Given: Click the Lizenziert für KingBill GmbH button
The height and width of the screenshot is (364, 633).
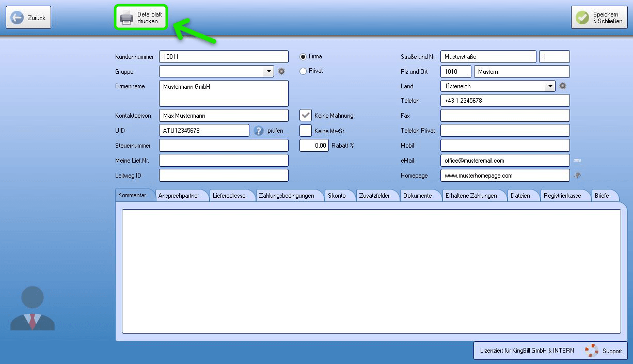Looking at the screenshot, I should click(x=527, y=351).
